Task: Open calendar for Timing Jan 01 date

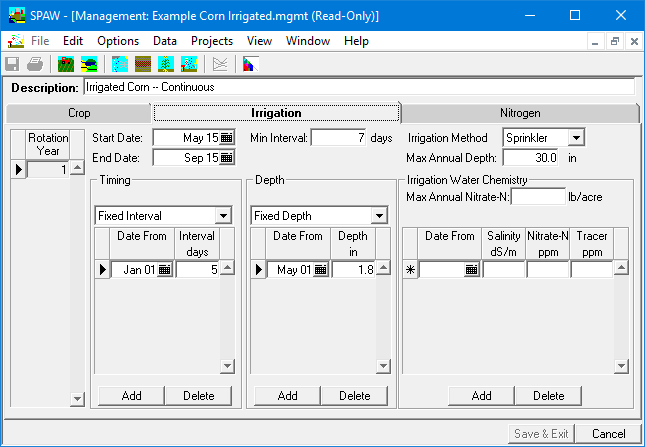Action: tap(164, 270)
